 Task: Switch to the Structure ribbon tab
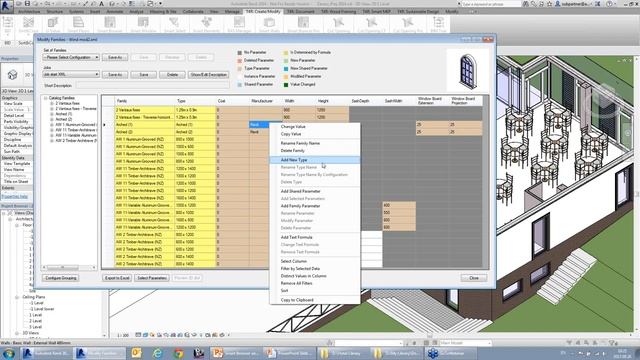coord(55,12)
